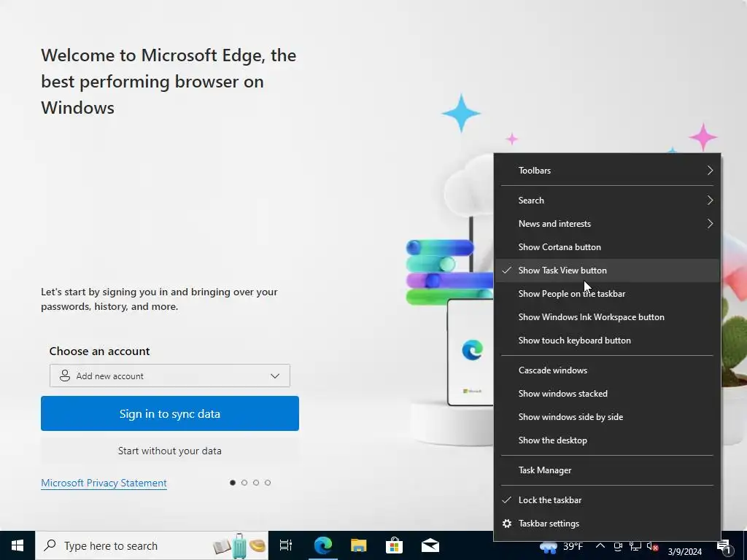Enable Show Cortana button

pos(607,247)
